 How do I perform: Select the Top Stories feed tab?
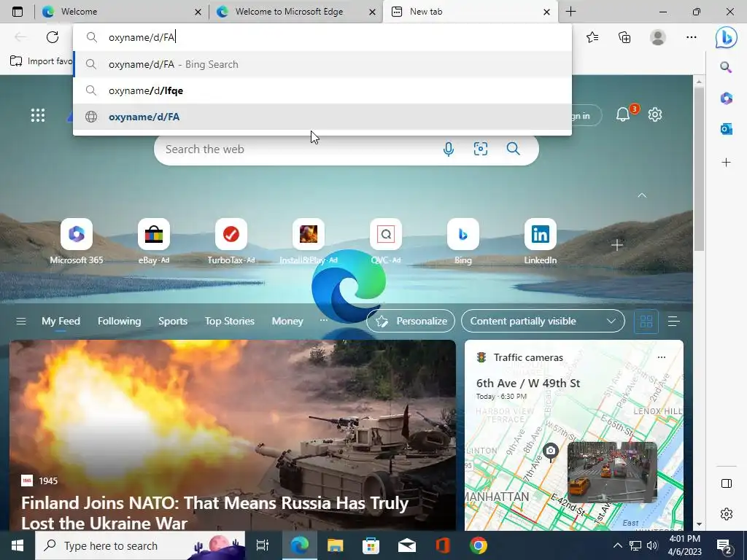click(229, 321)
